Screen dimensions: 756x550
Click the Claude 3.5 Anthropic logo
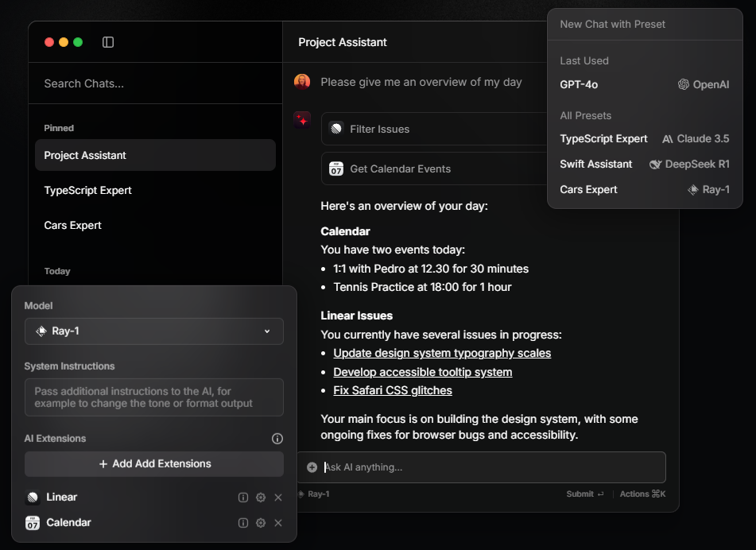[x=667, y=139]
